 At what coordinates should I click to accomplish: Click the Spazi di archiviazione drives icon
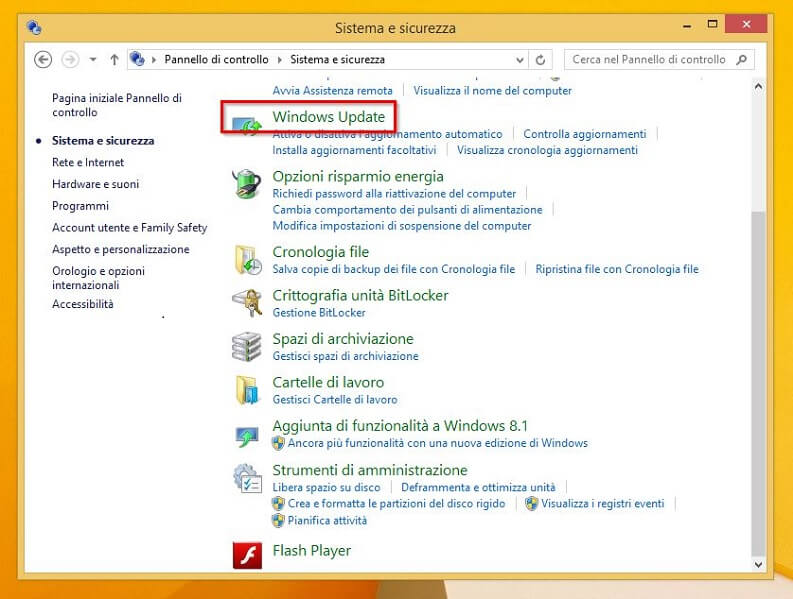[x=246, y=346]
